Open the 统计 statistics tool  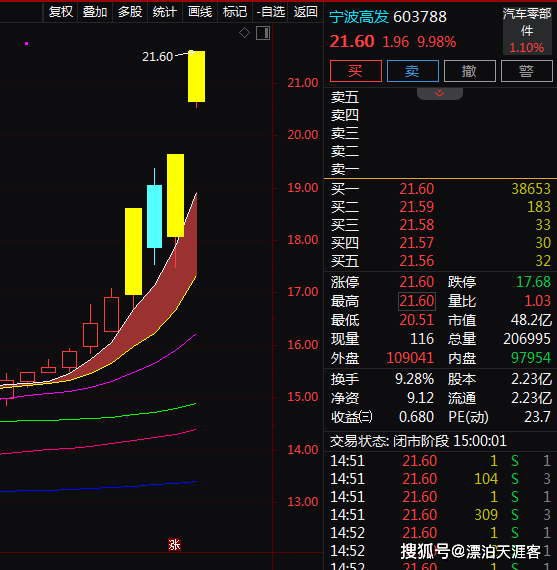tap(165, 12)
